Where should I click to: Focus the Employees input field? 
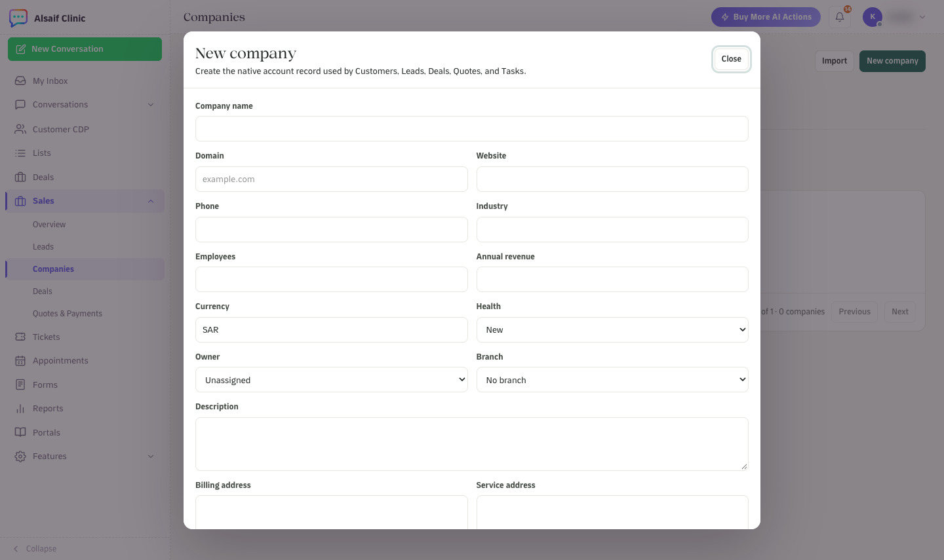(x=332, y=279)
